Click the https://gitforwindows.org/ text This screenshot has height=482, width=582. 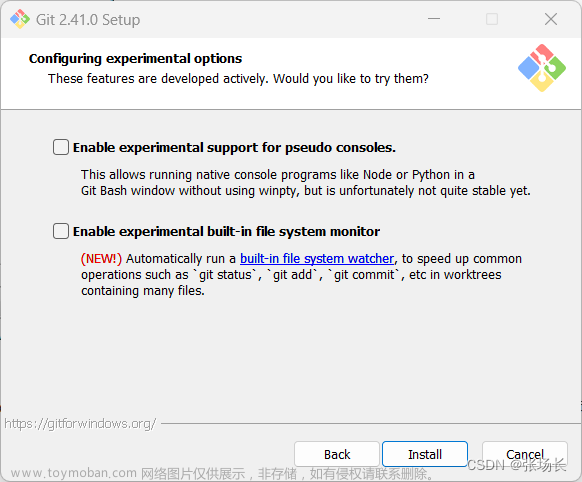(80, 423)
